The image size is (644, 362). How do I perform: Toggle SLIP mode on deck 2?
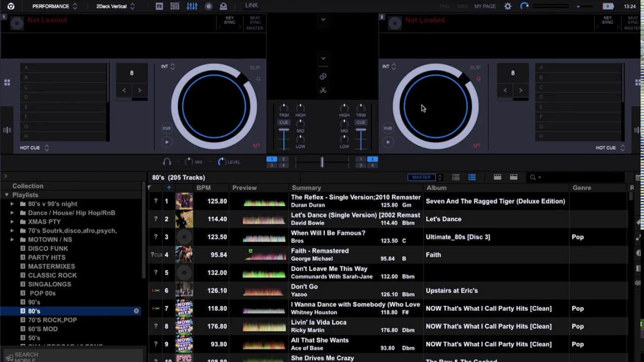click(475, 67)
